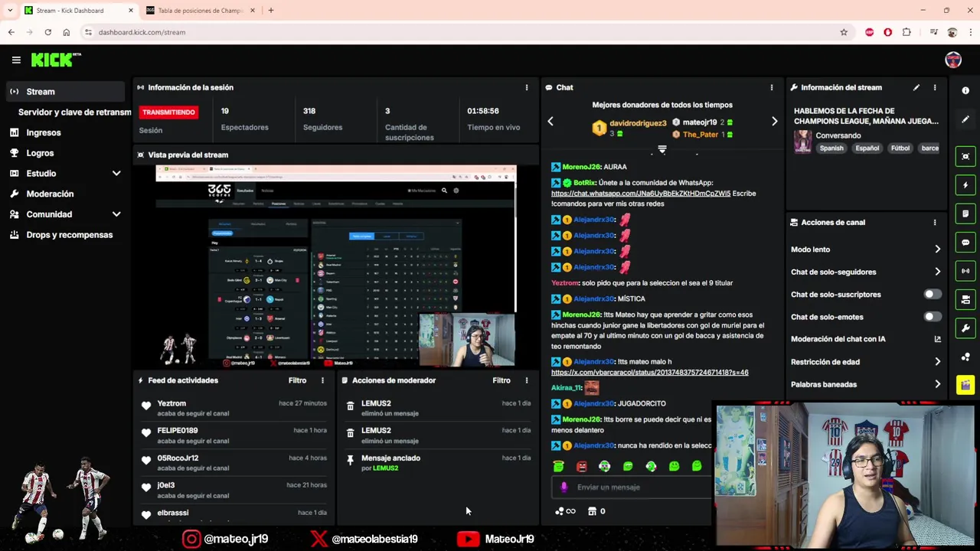Viewport: 980px width, 551px height.
Task: Click the infinity channel points icon below chat
Action: pos(565,511)
